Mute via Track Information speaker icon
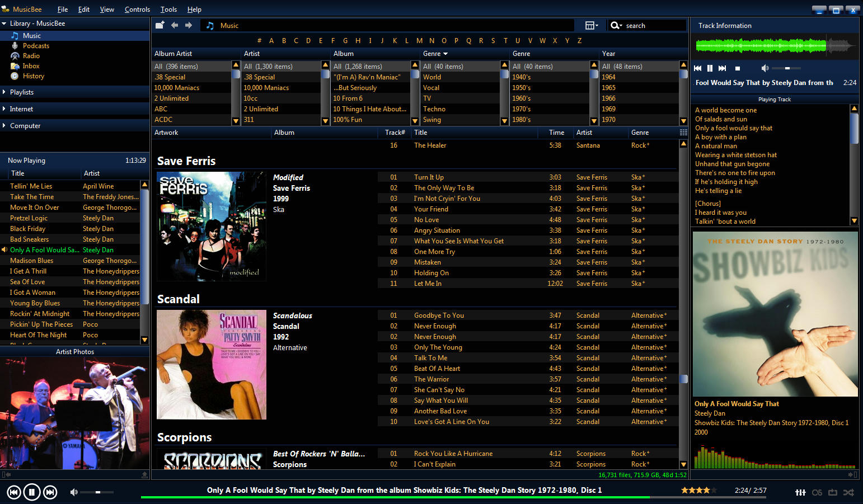Image resolution: width=863 pixels, height=504 pixels. tap(764, 68)
